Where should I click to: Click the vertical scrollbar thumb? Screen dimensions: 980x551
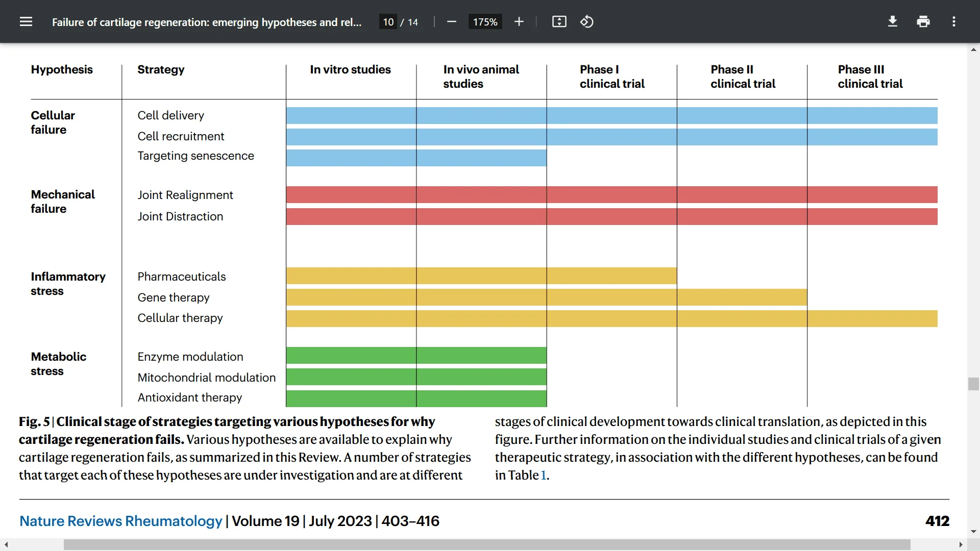coord(973,384)
